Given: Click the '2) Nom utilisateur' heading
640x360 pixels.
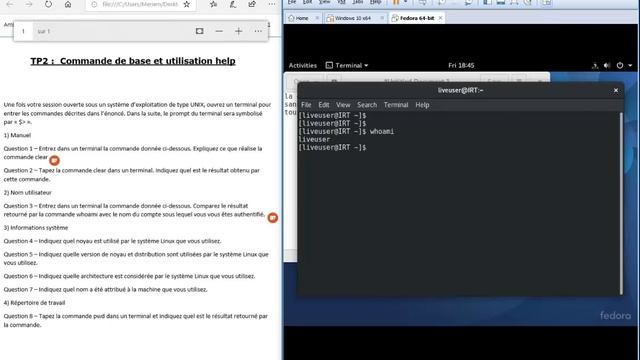Looking at the screenshot, I should (28, 192).
